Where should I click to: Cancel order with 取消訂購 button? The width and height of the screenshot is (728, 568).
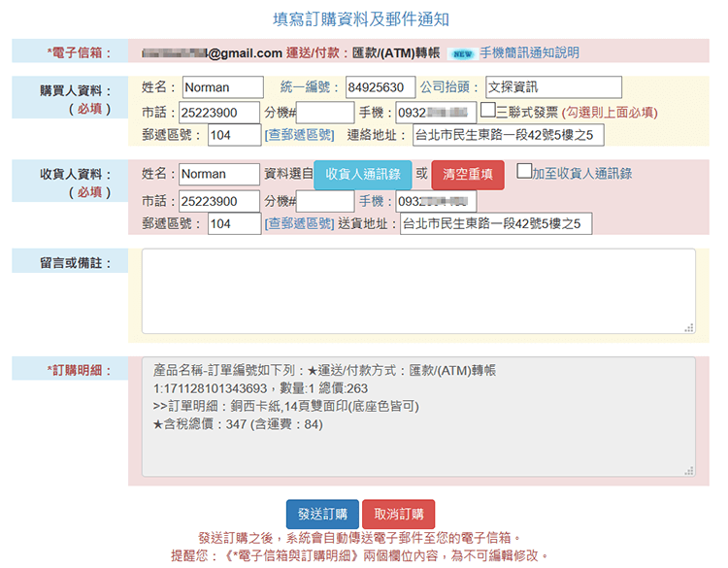[398, 515]
